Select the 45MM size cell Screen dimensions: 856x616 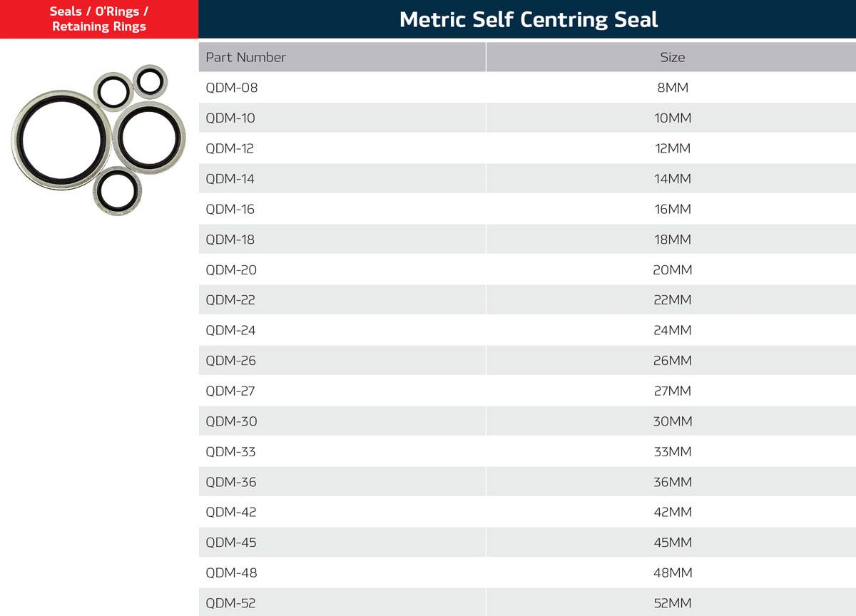pyautogui.click(x=672, y=543)
